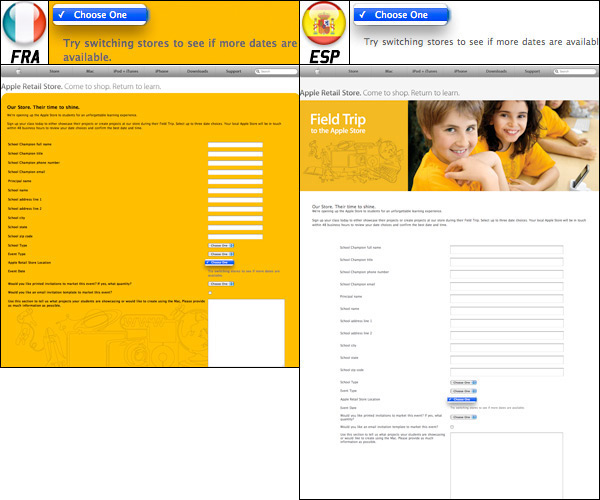The height and width of the screenshot is (500, 600).
Task: Click the Apple logo in the white page's navbar
Action: click(x=316, y=73)
